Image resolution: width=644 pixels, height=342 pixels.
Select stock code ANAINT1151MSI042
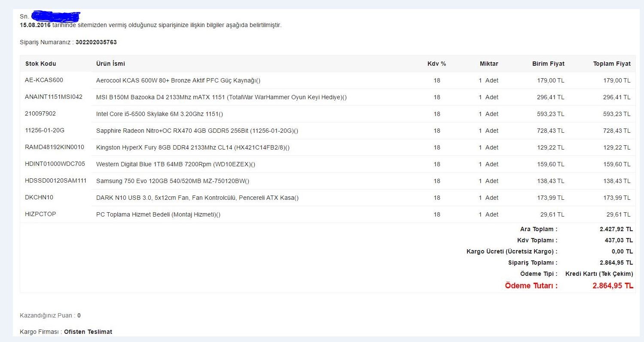[54, 97]
